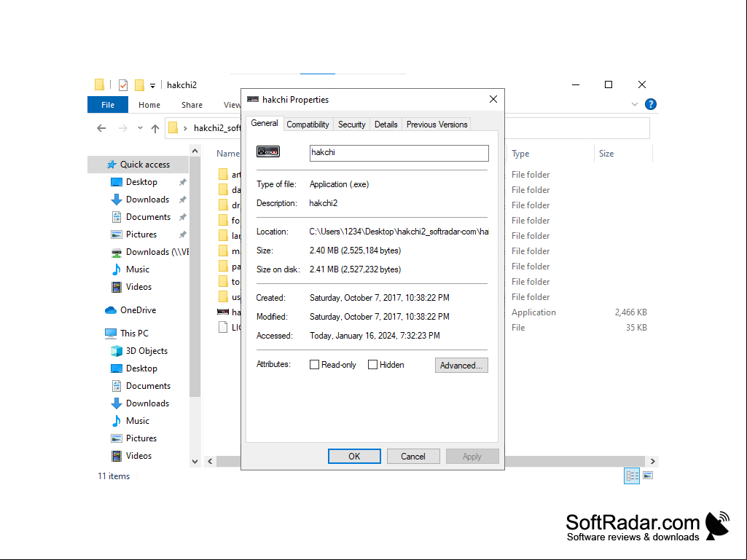Click horizontal scrollbar right arrow
The width and height of the screenshot is (747, 560).
click(653, 462)
